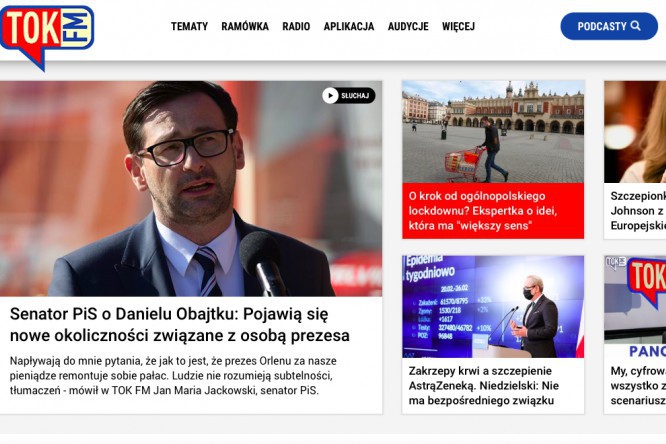Screen dimensions: 666x444
Task: Expand the Więcej menu
Action: [458, 26]
